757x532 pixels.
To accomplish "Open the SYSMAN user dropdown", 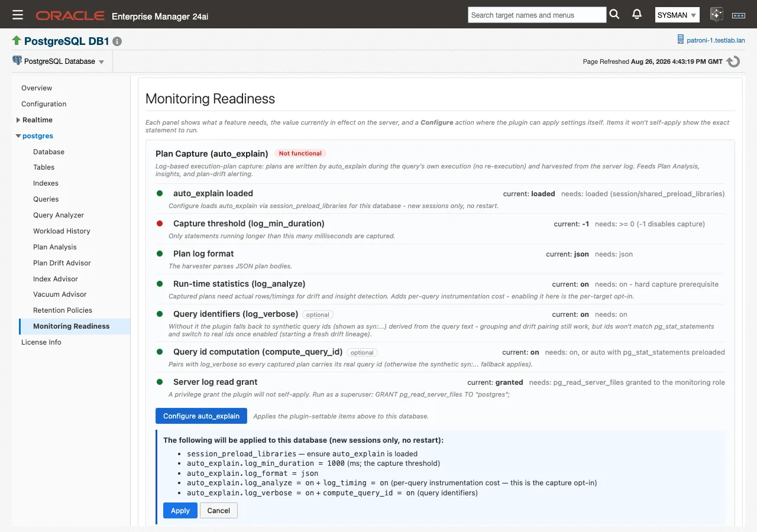I will (x=677, y=15).
